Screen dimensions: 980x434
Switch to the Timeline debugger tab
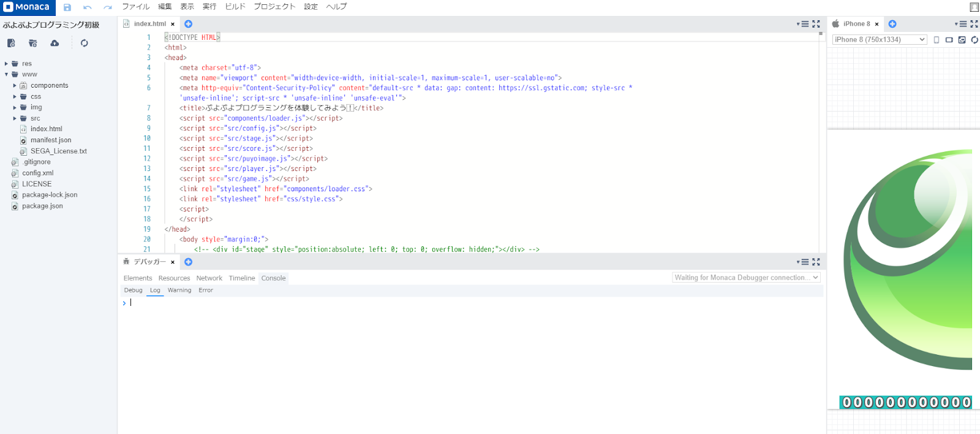pos(242,278)
